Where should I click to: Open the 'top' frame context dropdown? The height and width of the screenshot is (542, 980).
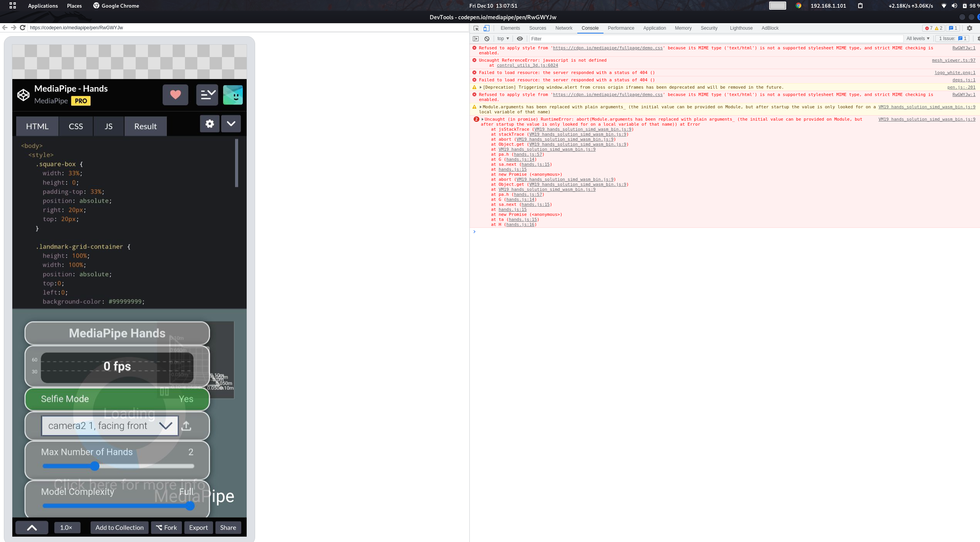click(502, 39)
